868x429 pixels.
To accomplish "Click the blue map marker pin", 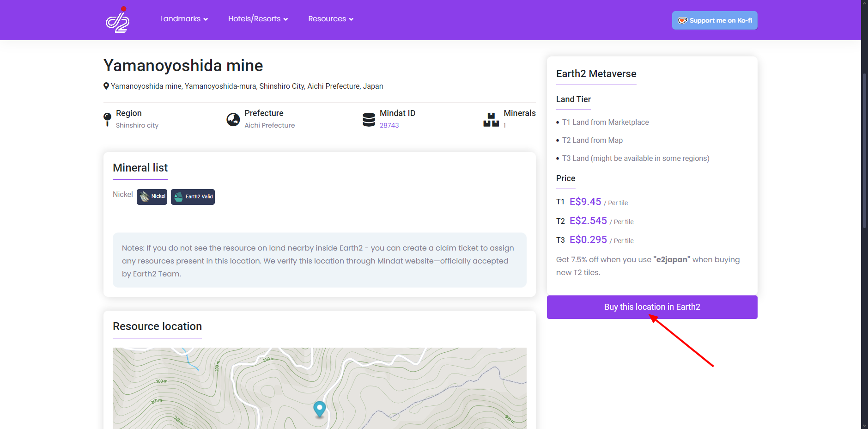I will coord(319,409).
